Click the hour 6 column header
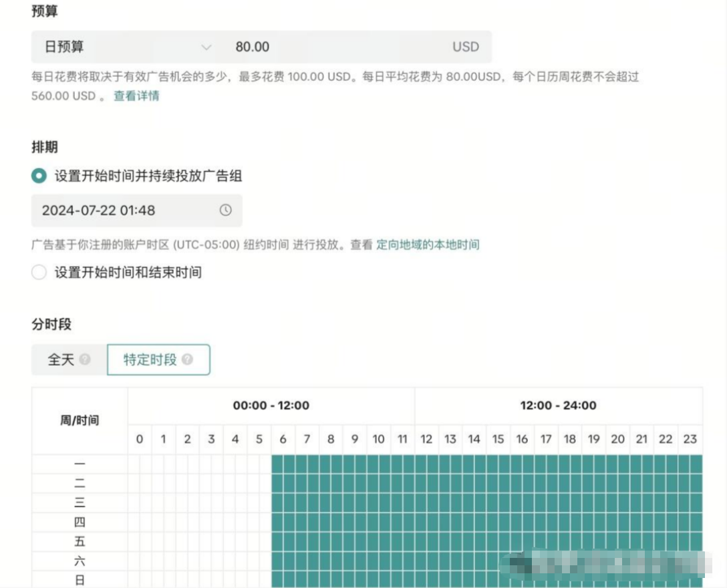 [x=282, y=440]
